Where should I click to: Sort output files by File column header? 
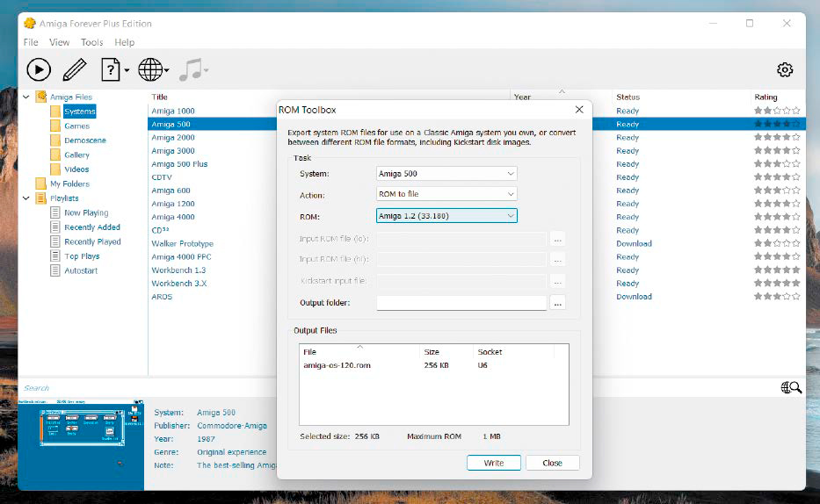coord(309,352)
